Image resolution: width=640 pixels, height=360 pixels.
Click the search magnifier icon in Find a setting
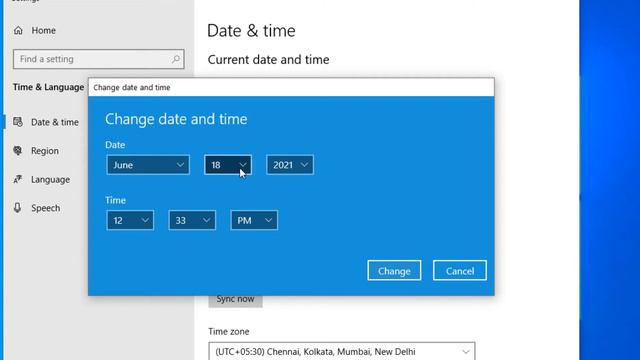point(176,59)
